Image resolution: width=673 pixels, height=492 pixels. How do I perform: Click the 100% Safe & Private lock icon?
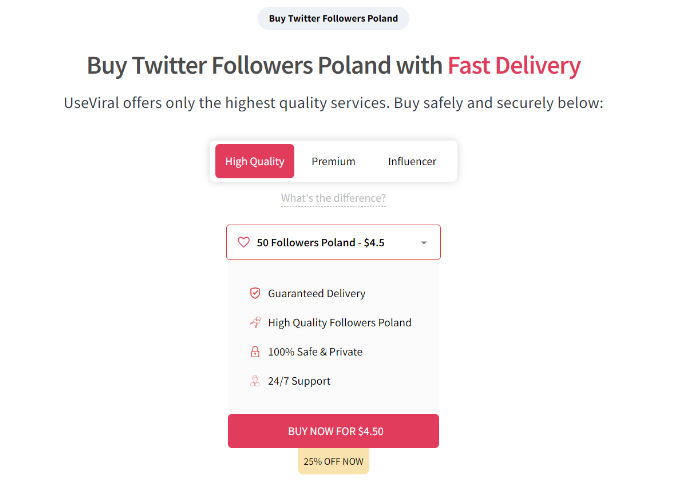point(255,351)
